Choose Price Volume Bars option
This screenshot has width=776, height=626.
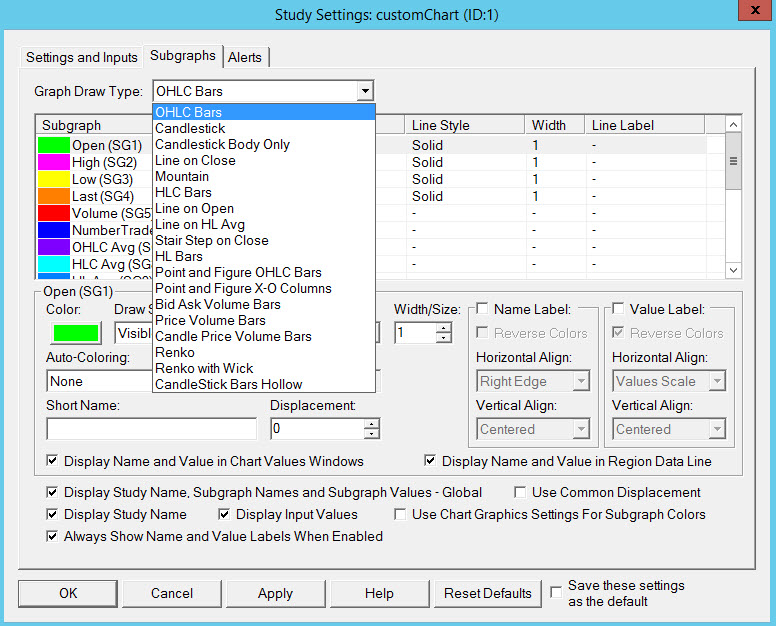click(264, 321)
